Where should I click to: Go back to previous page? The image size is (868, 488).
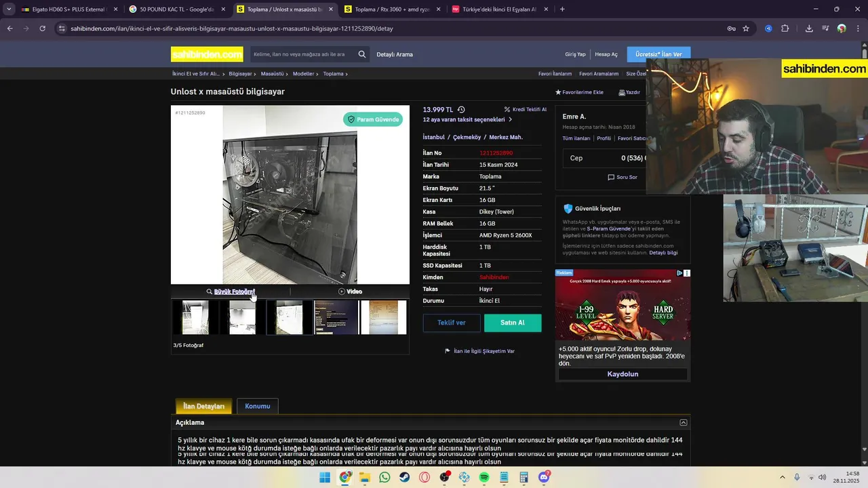tap(9, 28)
